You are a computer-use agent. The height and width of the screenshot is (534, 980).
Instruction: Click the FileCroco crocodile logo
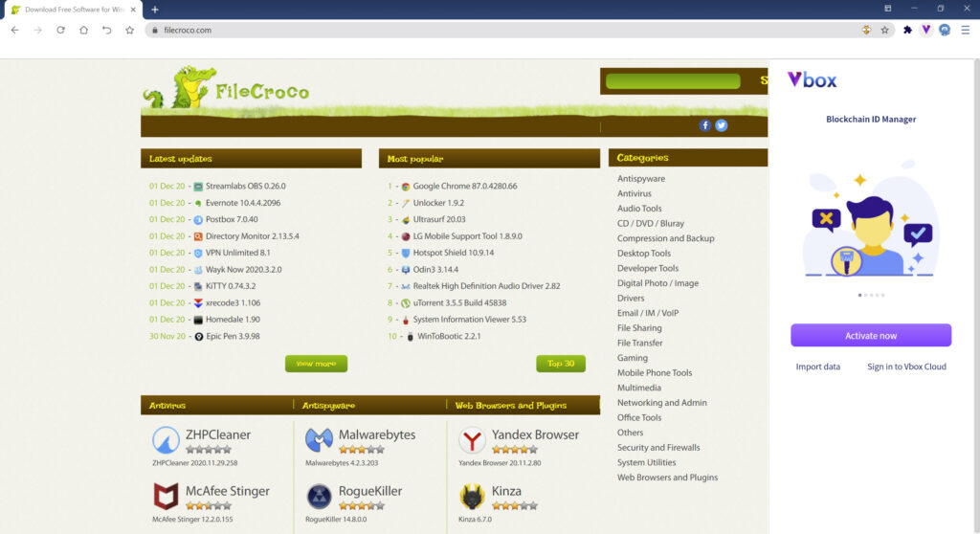point(226,87)
